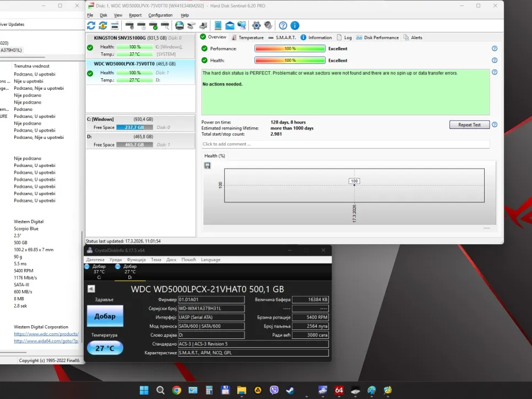Click previous disk arrow in CrystalDiskInfo
The height and width of the screenshot is (399, 532).
pyautogui.click(x=91, y=288)
